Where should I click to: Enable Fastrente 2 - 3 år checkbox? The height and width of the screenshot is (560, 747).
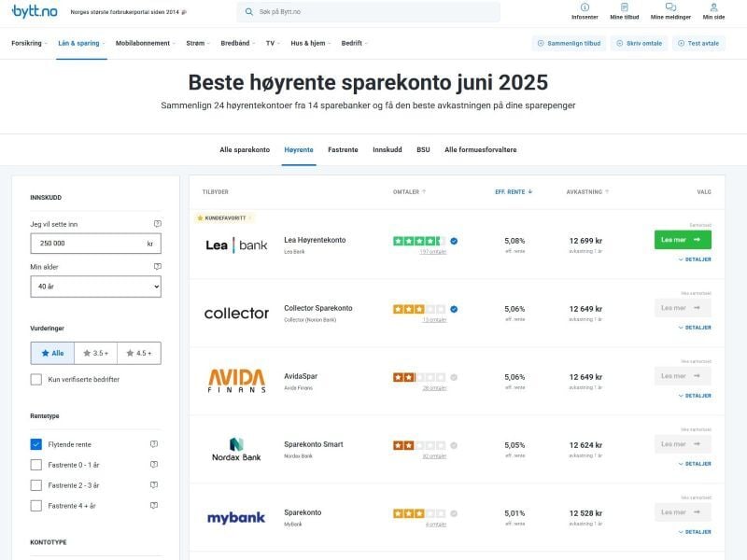[x=36, y=485]
